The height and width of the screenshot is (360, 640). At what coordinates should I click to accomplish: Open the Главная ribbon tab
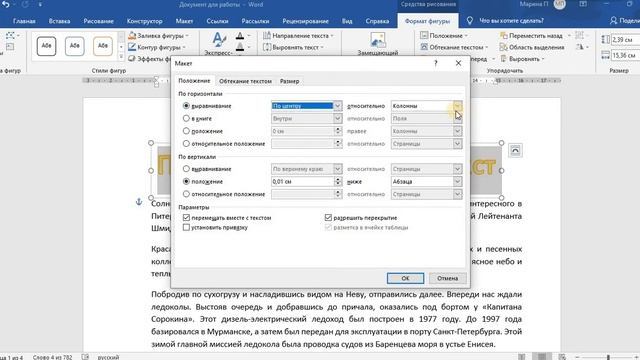24,21
